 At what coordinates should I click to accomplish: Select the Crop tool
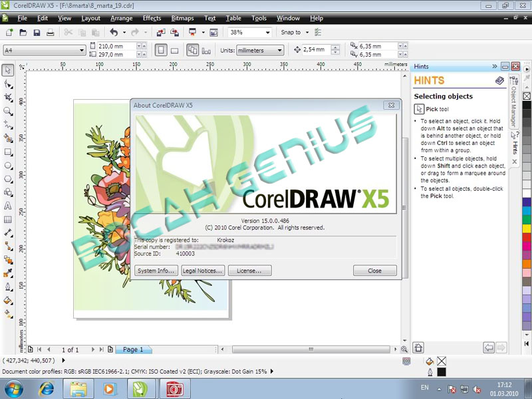click(x=8, y=97)
